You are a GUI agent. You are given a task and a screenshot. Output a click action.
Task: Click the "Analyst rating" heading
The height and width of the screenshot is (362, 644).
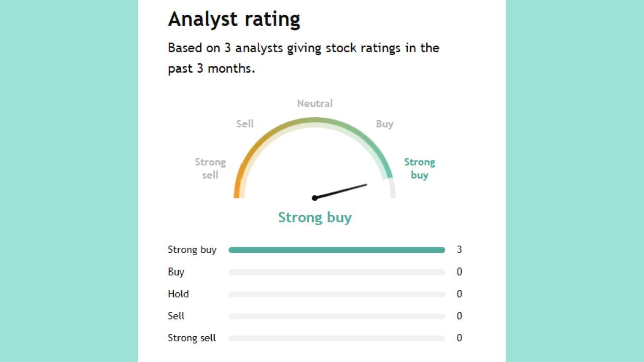point(234,19)
